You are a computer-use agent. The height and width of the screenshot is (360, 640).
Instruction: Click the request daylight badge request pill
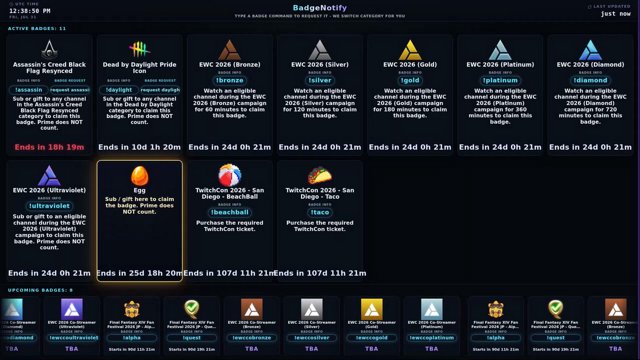[x=160, y=90]
